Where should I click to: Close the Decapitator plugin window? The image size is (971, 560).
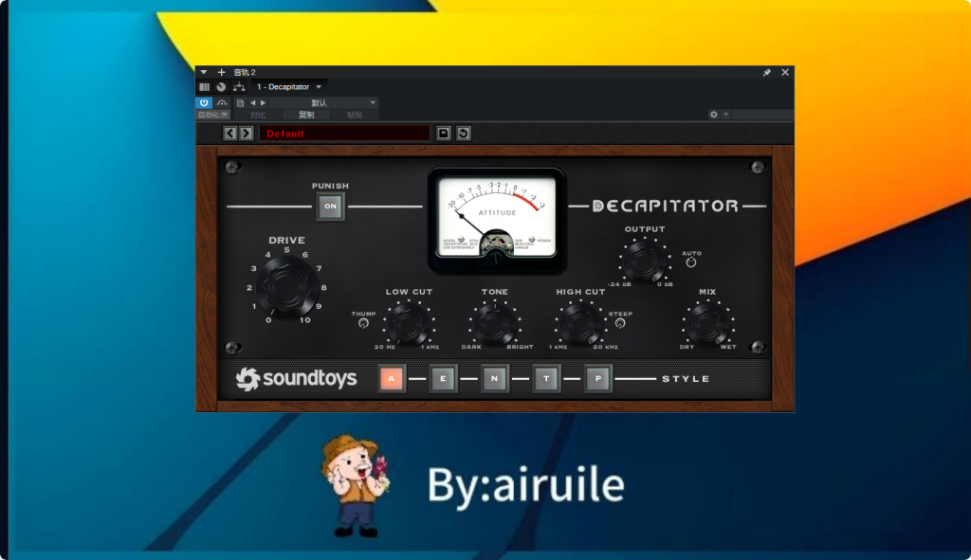click(x=785, y=72)
